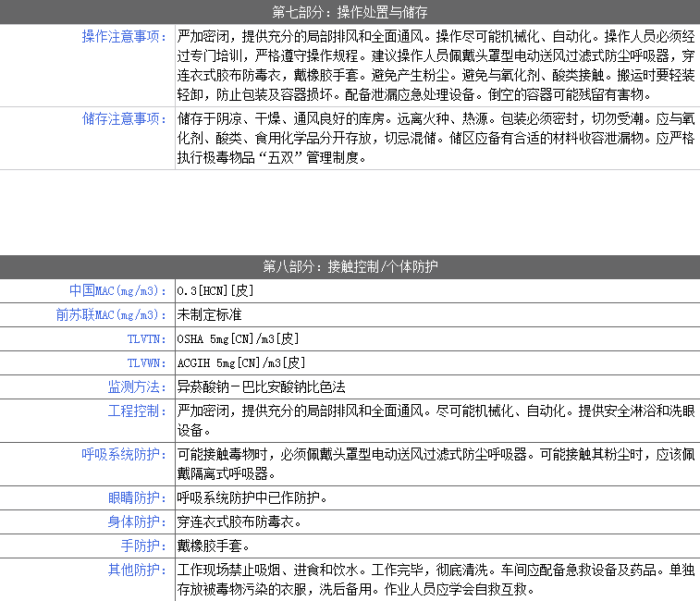Click the ACGIH 5mg[CN]/m3[皮] value
Viewport: 700px width, 601px height.
(x=241, y=362)
